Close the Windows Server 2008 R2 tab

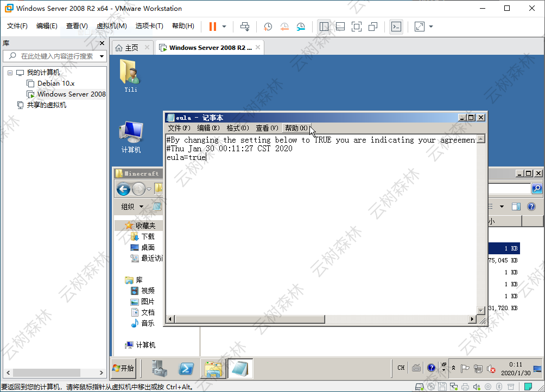point(258,48)
